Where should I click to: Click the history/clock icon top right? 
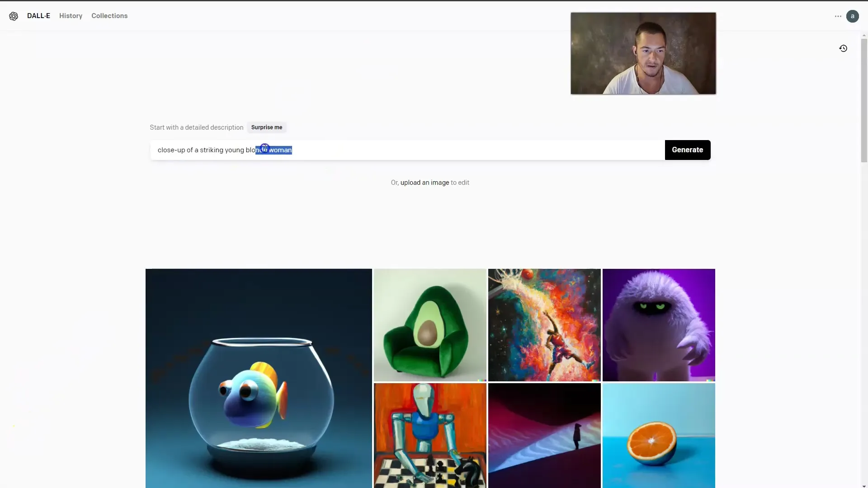[x=844, y=48]
